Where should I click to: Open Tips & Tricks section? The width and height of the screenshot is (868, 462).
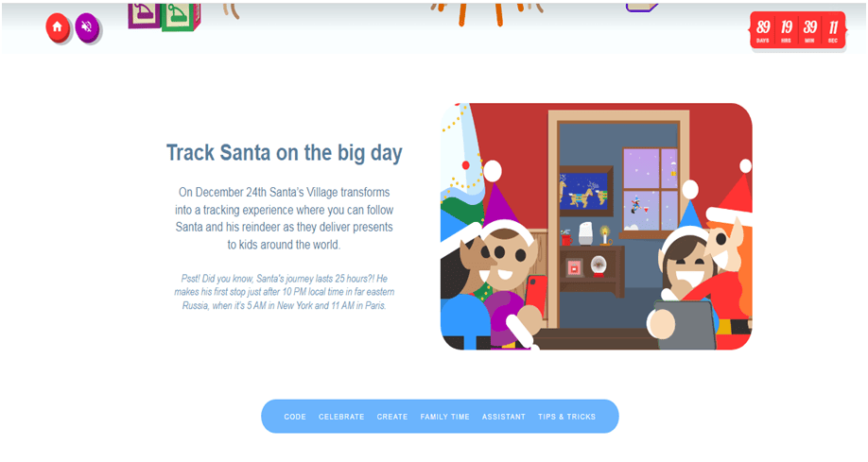pos(567,417)
